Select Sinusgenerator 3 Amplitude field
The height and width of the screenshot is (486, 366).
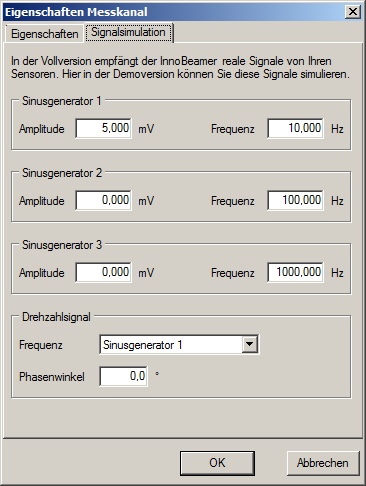103,272
